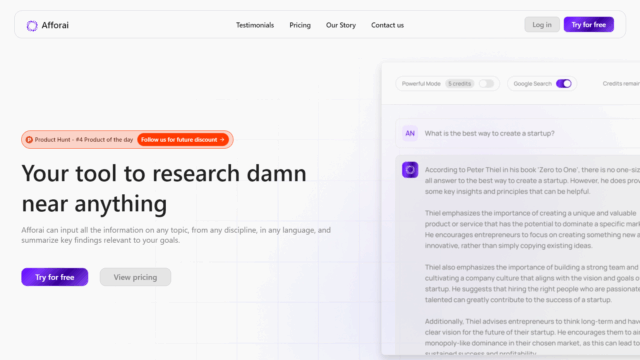Viewport: 640px width, 360px height.
Task: Click paragraph starting "According to Peter Thiel"
Action: point(532,180)
